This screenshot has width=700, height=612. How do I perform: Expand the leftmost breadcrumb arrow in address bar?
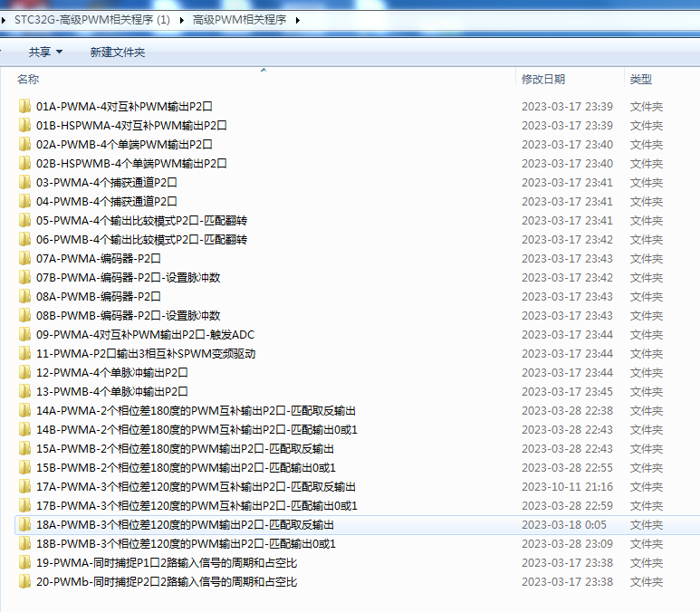tap(4, 20)
